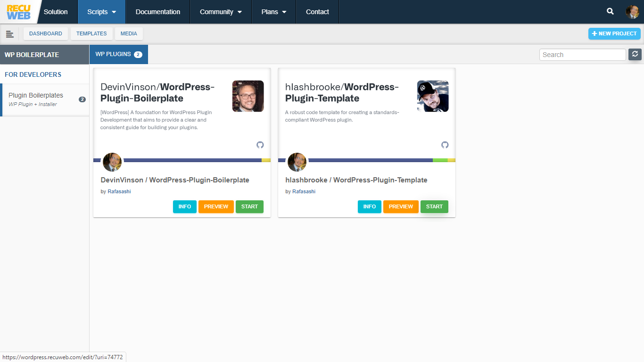Click hlashbrooke's profile photo thumbnail

point(433,96)
